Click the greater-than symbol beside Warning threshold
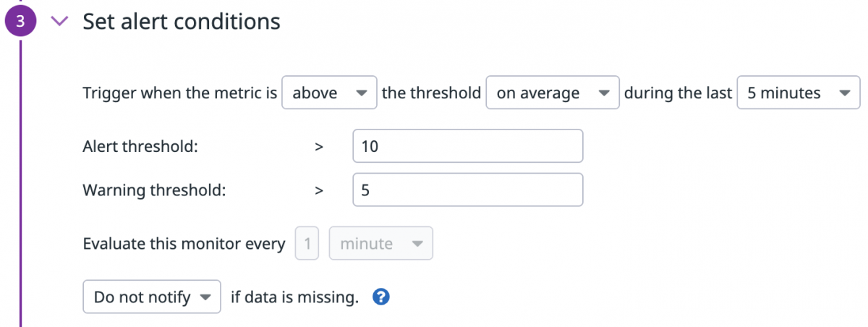The height and width of the screenshot is (327, 868). coord(319,190)
